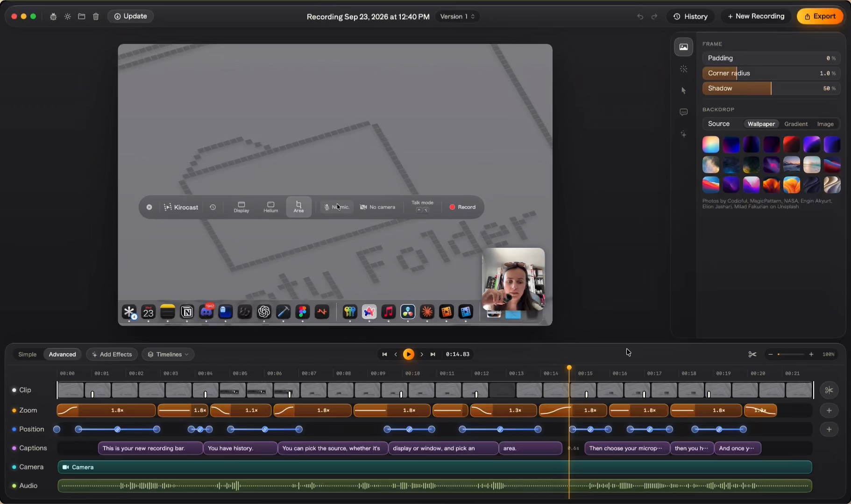This screenshot has height=504, width=851.
Task: Click the undo arrow icon
Action: 640,16
